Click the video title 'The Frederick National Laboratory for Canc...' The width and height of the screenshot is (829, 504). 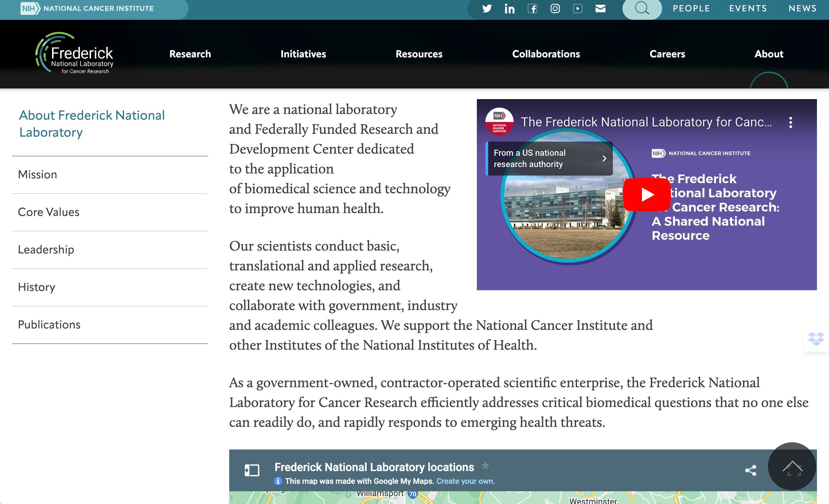pos(646,122)
